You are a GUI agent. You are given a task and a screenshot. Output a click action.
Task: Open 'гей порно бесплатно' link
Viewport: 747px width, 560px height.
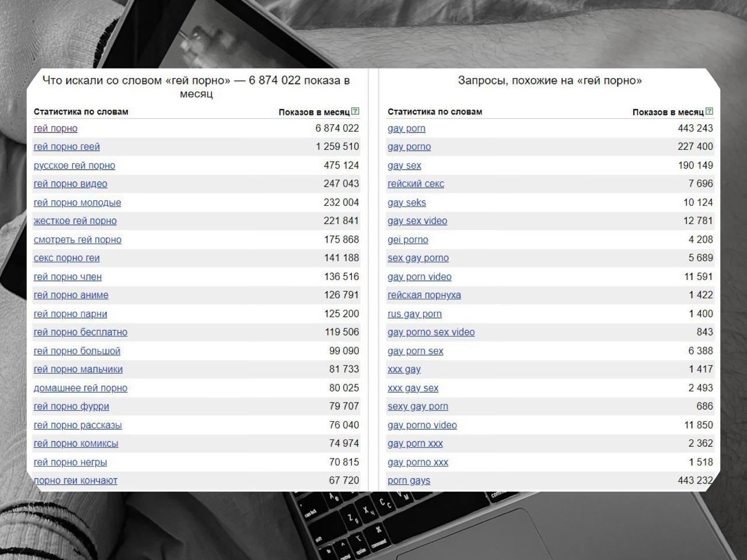80,332
